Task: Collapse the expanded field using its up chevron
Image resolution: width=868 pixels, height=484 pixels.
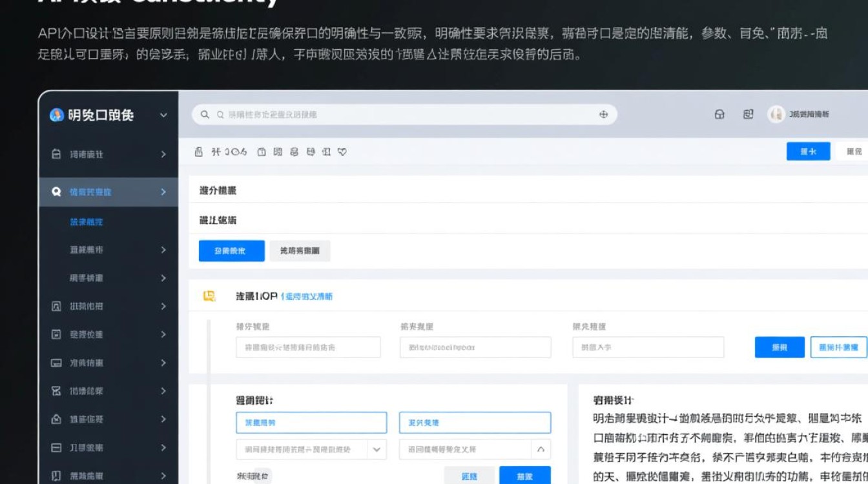Action: pos(541,449)
